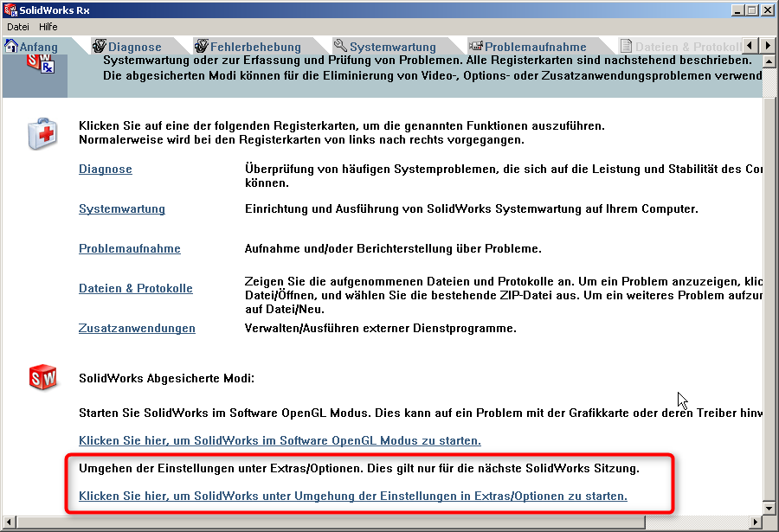Start SolidWorks in Software OpenGL mode link
Viewport: 779px width, 532px height.
tap(280, 440)
